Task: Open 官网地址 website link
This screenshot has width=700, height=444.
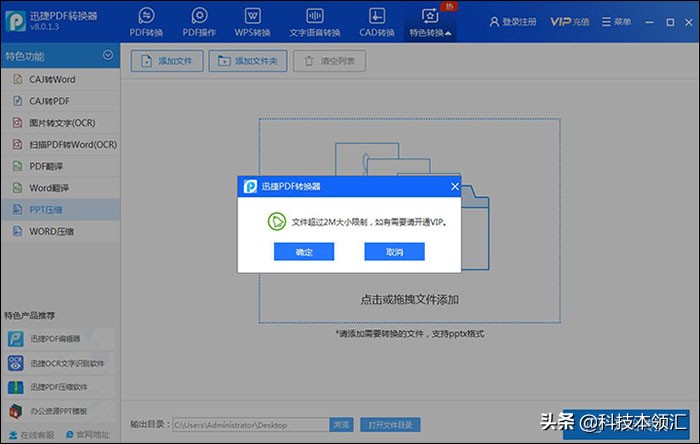Action: (88, 435)
